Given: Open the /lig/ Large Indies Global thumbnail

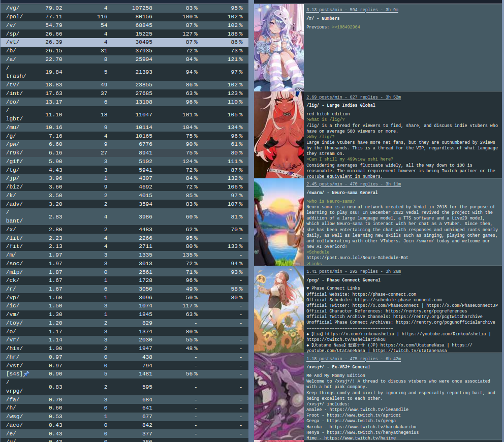Looking at the screenshot, I should pyautogui.click(x=279, y=135).
